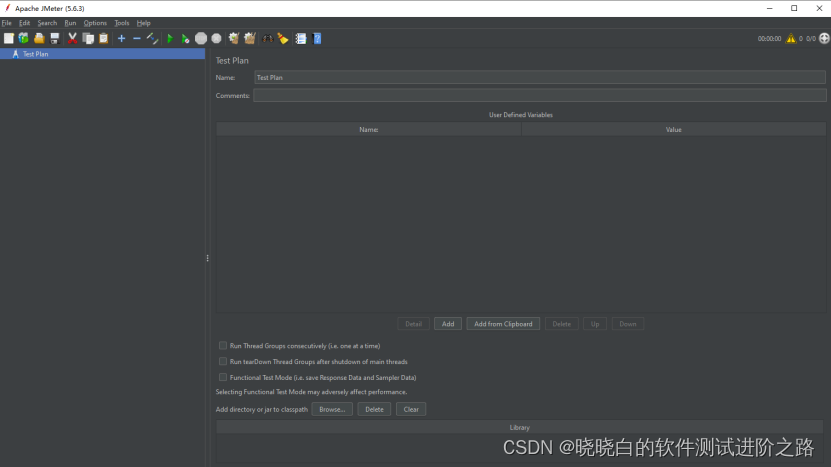Open the Run menu

(x=70, y=23)
